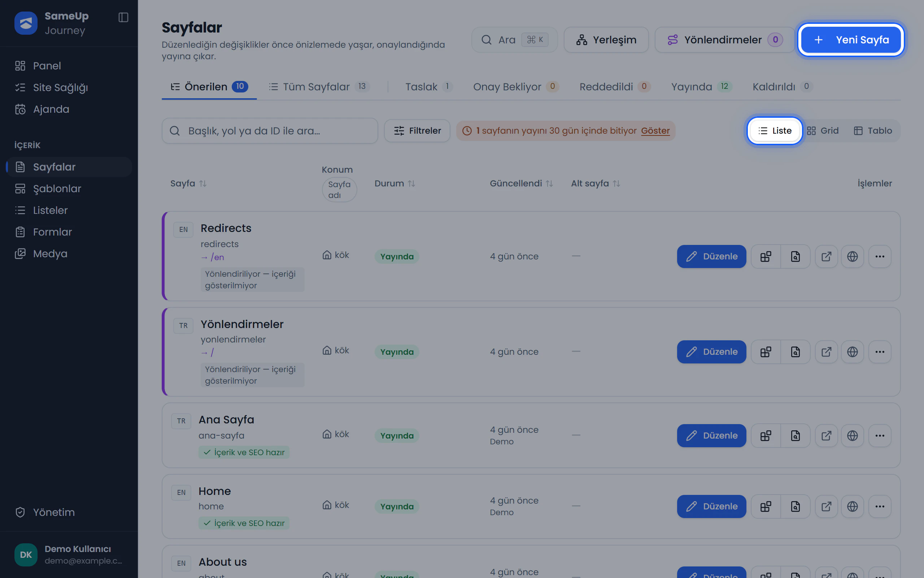
Task: Switch to Liste view
Action: click(x=774, y=131)
